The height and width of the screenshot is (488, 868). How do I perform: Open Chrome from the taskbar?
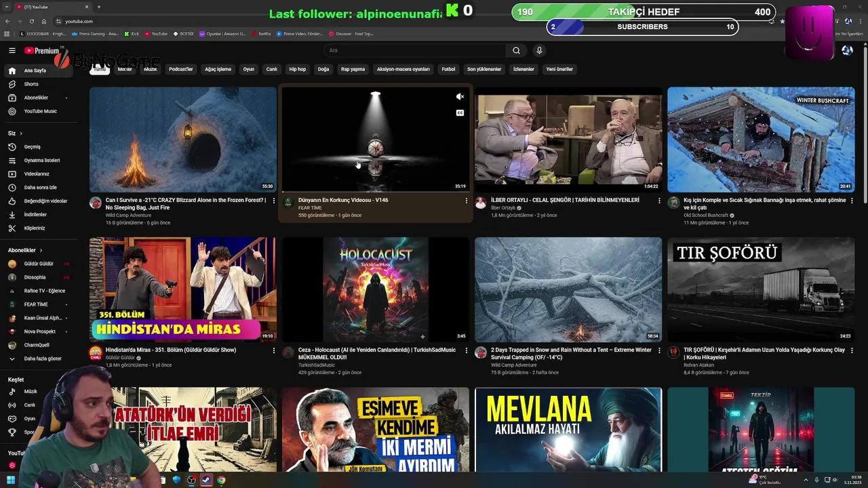tap(221, 480)
